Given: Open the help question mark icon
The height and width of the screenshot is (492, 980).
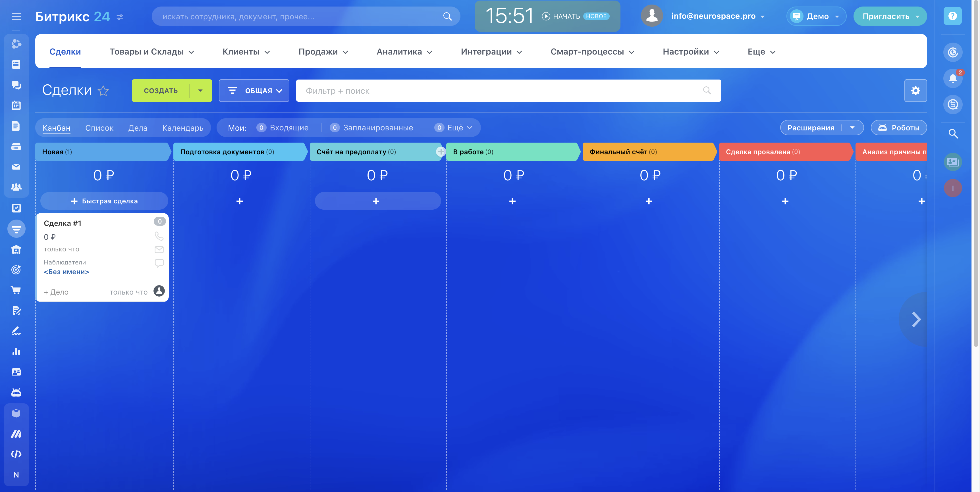Looking at the screenshot, I should 952,16.
